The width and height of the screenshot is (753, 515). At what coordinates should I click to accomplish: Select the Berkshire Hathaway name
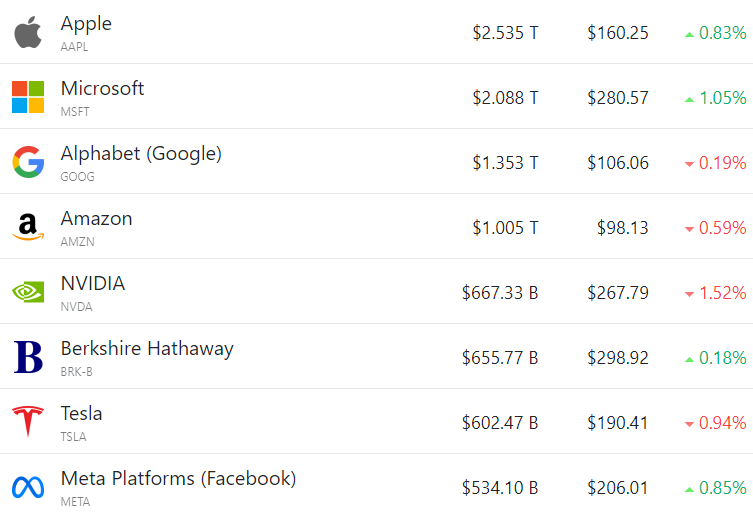147,348
